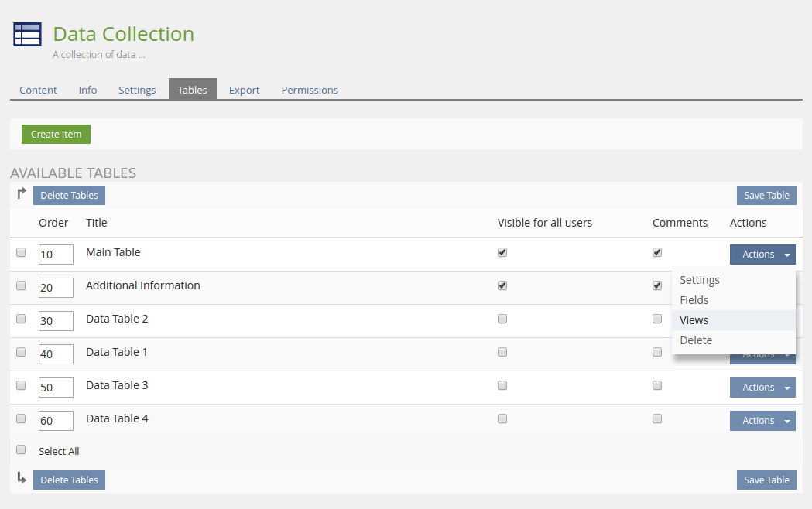The height and width of the screenshot is (509, 812).
Task: Choose Delete in the Actions menu
Action: pyautogui.click(x=696, y=340)
